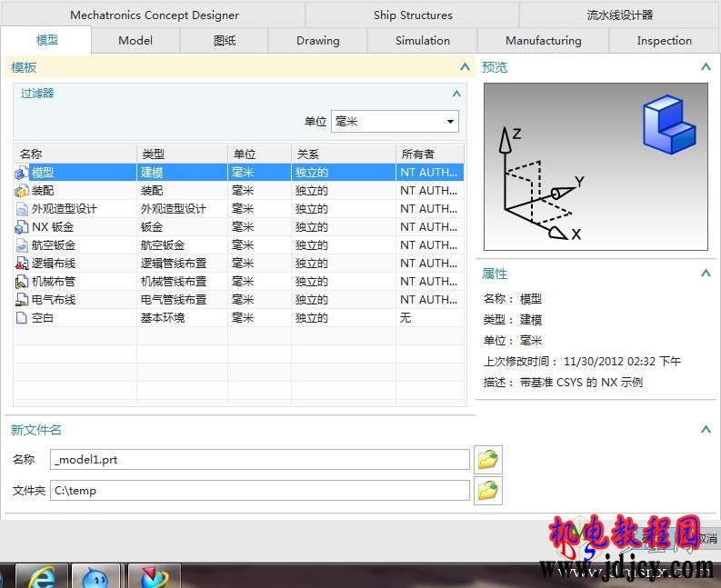Select the 装配 template row

[238, 191]
